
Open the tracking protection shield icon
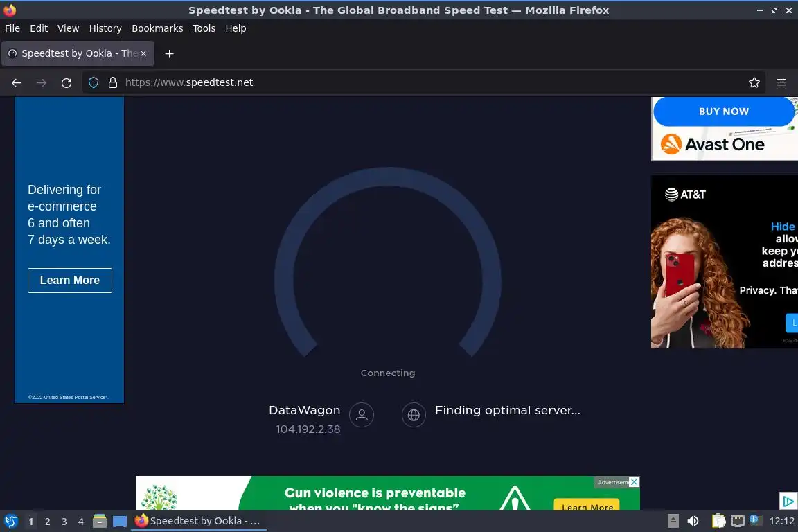click(94, 82)
